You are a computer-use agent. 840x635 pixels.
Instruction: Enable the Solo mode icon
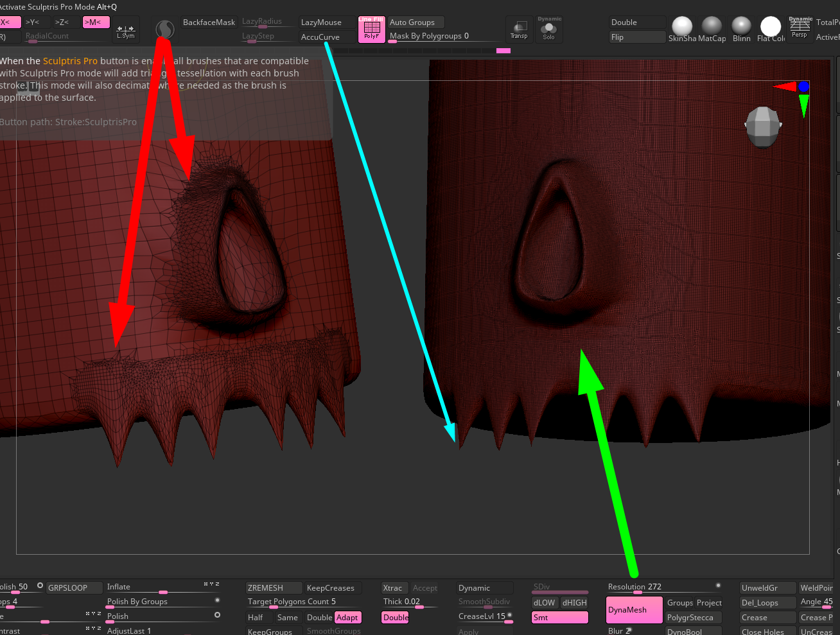[x=548, y=30]
